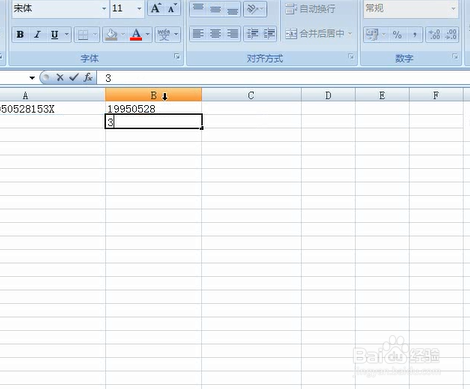Select column F header
This screenshot has height=389, width=470.
coord(436,95)
